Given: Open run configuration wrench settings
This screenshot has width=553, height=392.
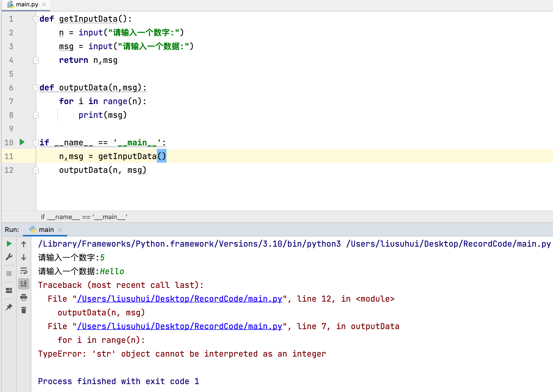Looking at the screenshot, I should pos(9,257).
